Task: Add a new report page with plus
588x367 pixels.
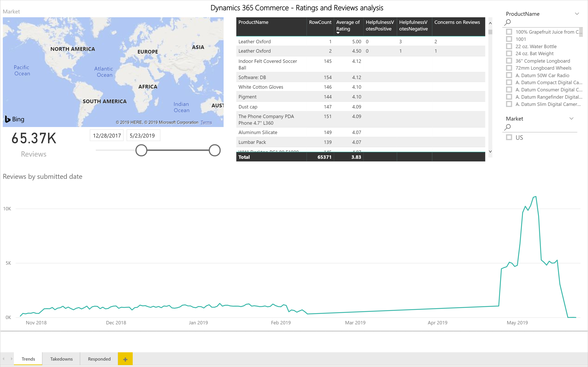Action: (125, 359)
